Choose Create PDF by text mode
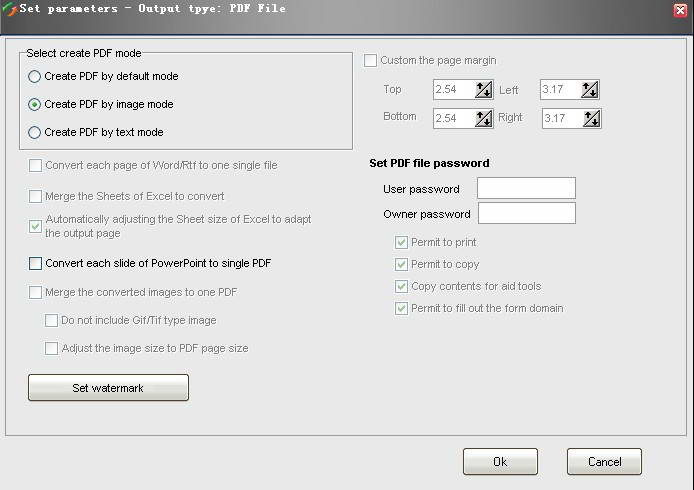 point(35,132)
